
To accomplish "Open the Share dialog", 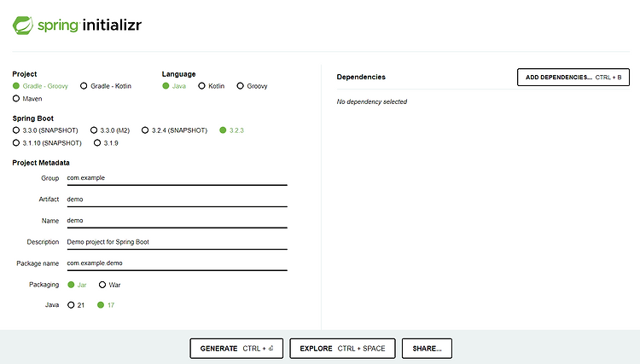I will [427, 349].
